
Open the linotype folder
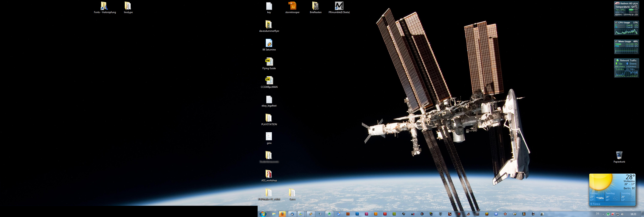click(128, 7)
